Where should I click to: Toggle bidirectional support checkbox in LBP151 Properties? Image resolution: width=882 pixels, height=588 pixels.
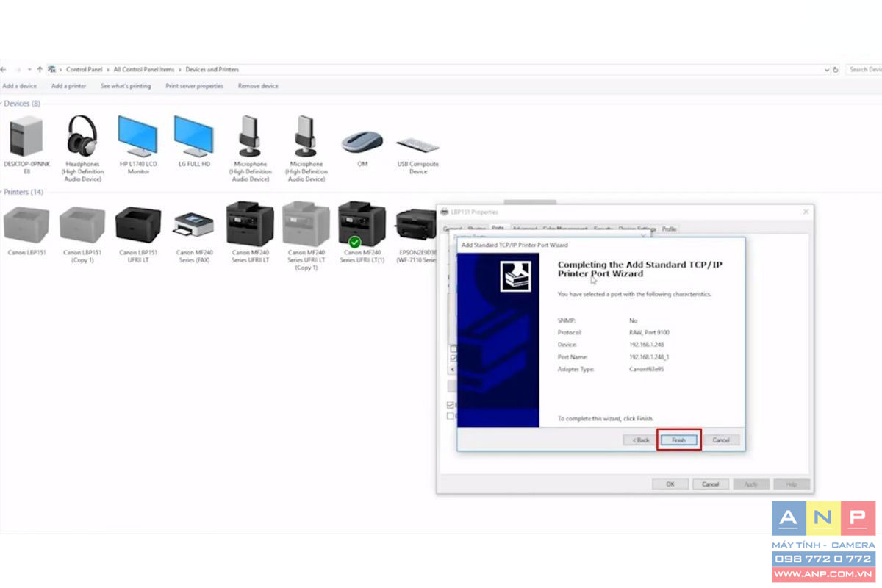(x=451, y=405)
